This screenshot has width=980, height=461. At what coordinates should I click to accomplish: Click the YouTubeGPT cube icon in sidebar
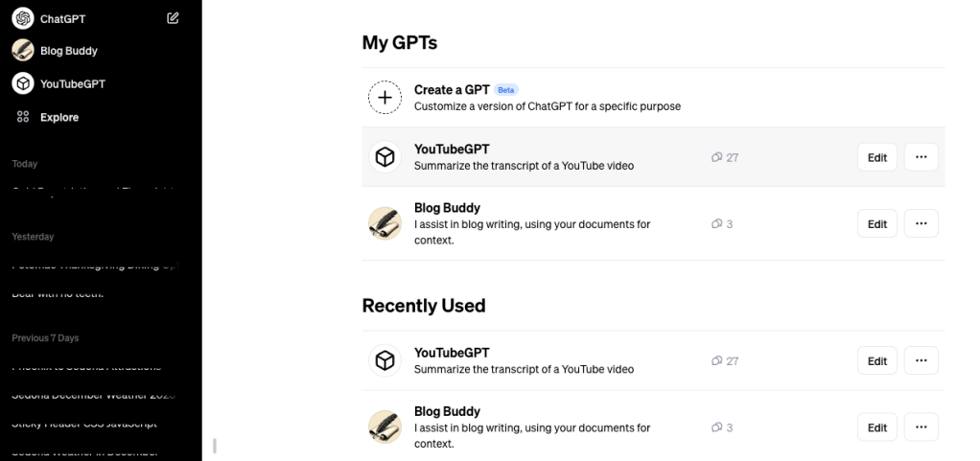pyautogui.click(x=22, y=84)
